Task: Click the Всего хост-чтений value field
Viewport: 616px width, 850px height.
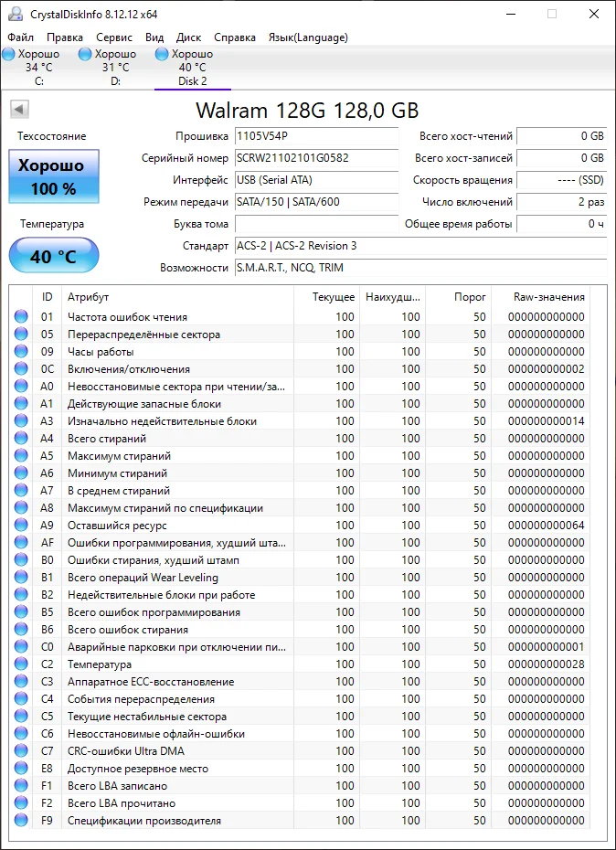Action: [x=562, y=136]
